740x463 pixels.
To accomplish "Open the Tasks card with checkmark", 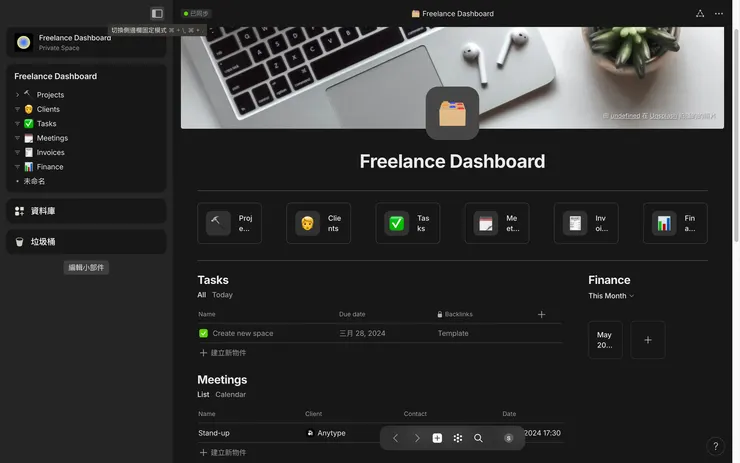I will click(x=408, y=223).
